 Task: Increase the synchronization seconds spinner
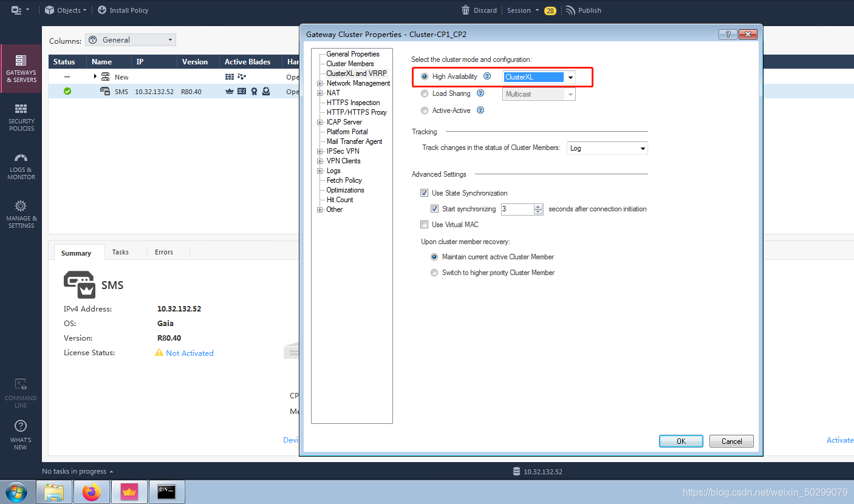(538, 206)
